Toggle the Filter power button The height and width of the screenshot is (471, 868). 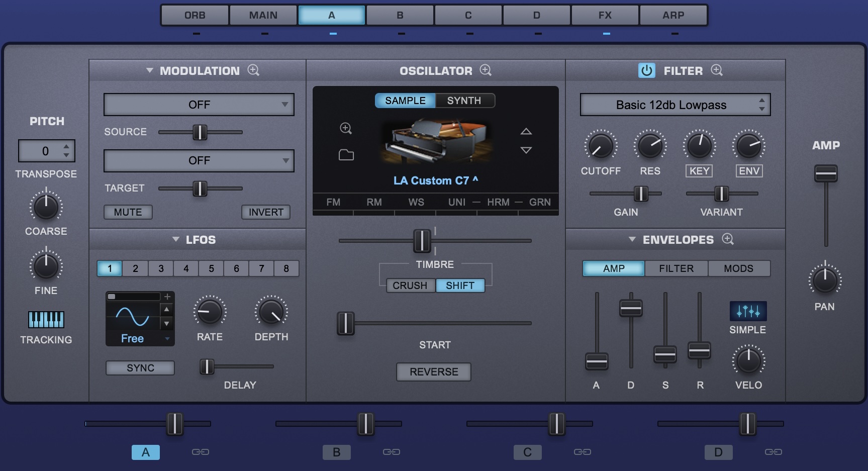(647, 70)
